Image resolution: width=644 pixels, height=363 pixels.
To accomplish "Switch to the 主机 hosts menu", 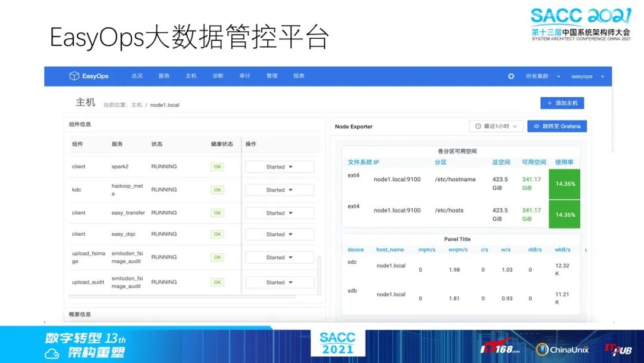I will click(191, 76).
